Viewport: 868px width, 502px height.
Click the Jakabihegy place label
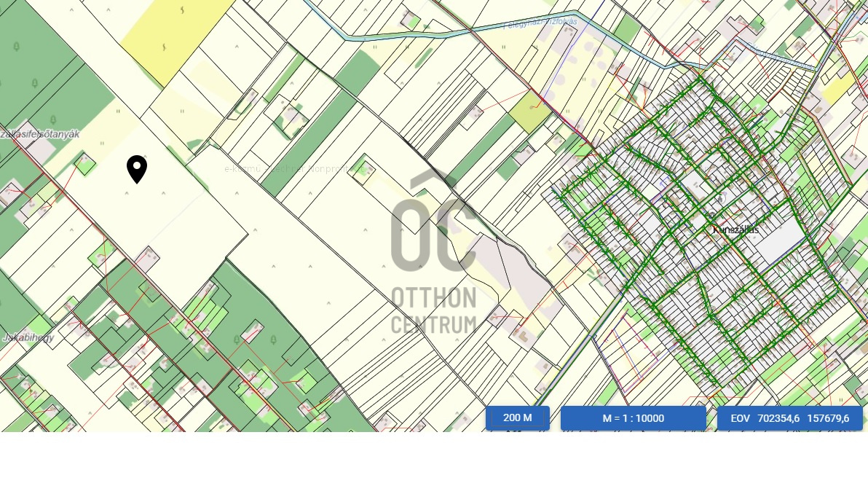click(x=28, y=337)
